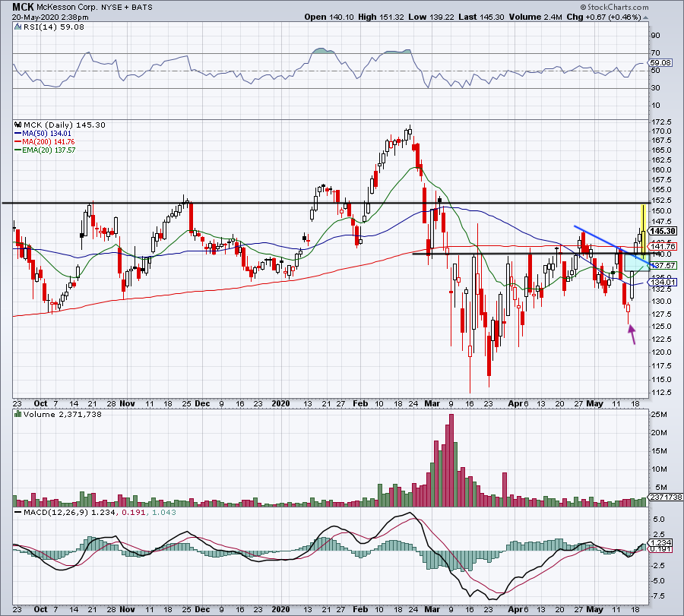
Task: Click the 145.30 last price tag on axis
Action: [x=663, y=231]
